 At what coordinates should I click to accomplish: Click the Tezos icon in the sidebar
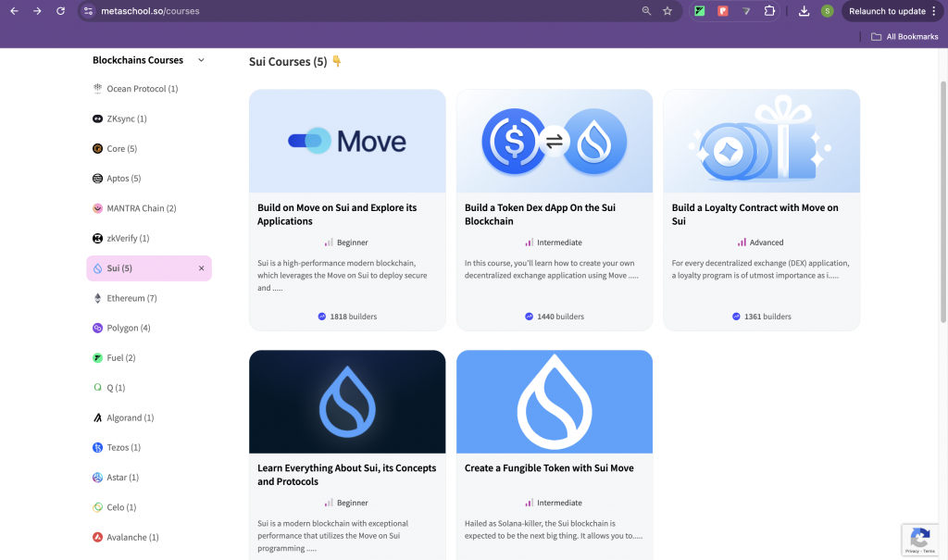(x=96, y=447)
